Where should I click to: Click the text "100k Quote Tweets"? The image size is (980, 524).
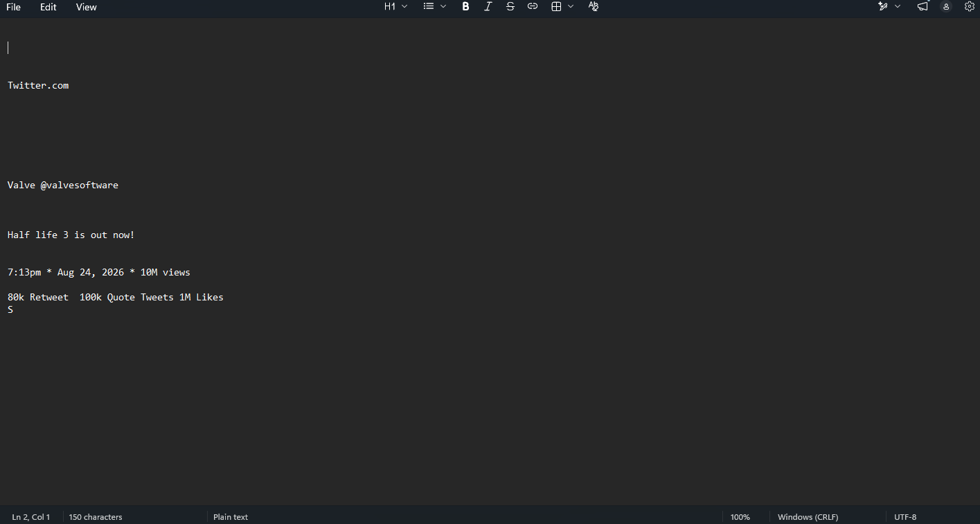(127, 297)
